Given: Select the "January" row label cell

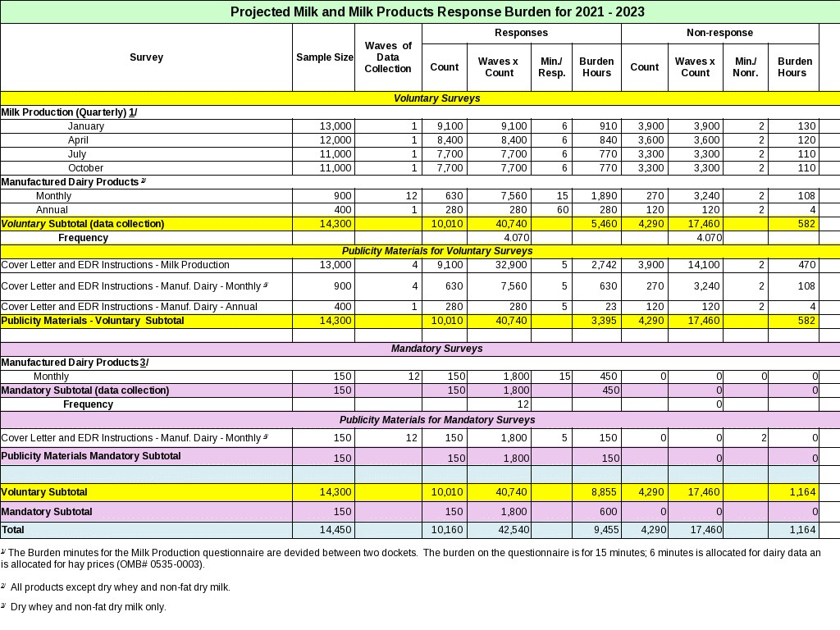Looking at the screenshot, I should 86,126.
